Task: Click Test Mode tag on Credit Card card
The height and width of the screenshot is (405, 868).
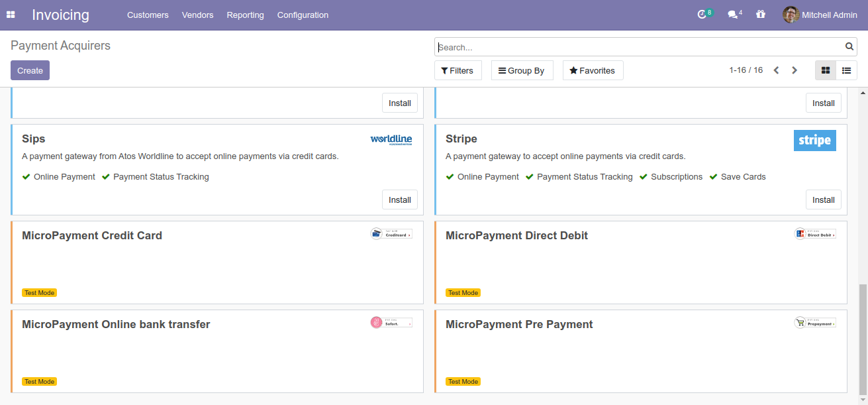Action: [x=39, y=292]
